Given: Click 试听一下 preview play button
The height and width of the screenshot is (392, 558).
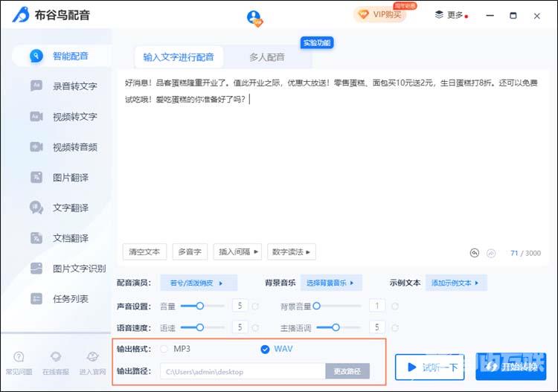Looking at the screenshot, I should tap(429, 367).
